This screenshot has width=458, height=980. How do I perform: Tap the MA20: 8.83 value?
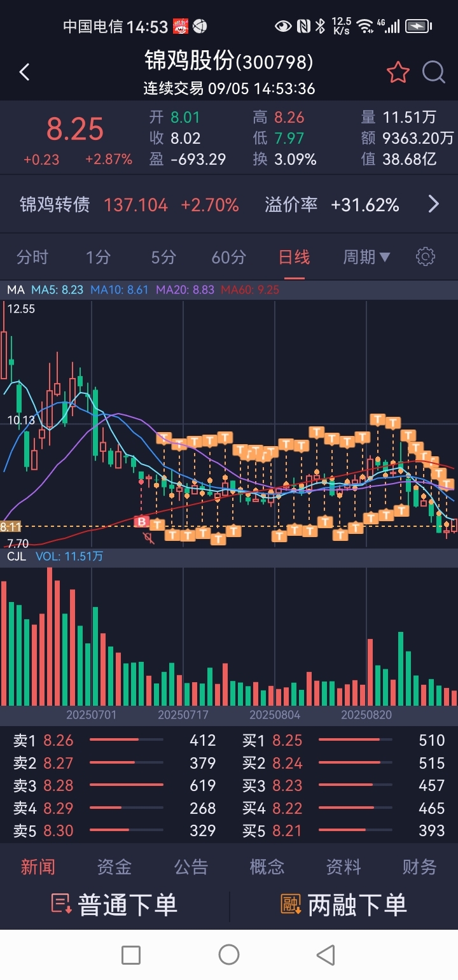pyautogui.click(x=185, y=290)
